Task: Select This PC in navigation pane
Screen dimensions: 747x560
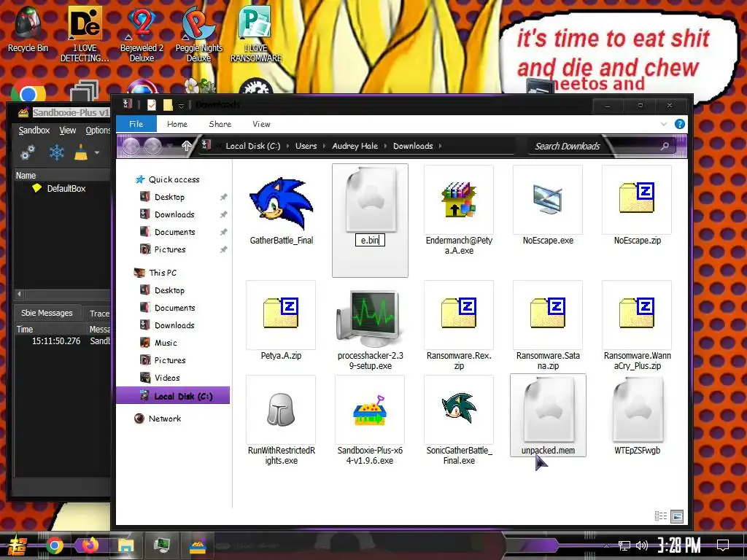Action: point(162,273)
